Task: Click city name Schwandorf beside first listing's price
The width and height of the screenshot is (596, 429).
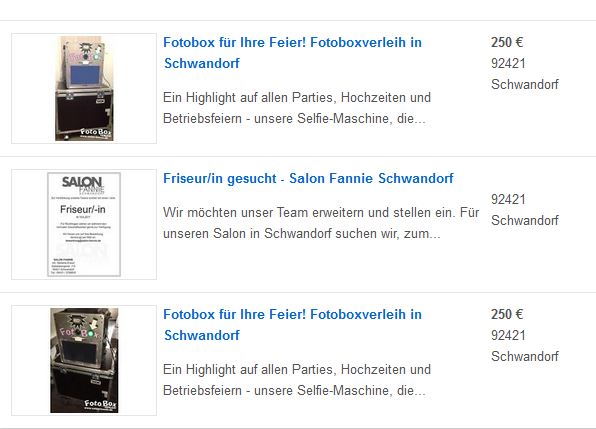Action: (x=525, y=84)
